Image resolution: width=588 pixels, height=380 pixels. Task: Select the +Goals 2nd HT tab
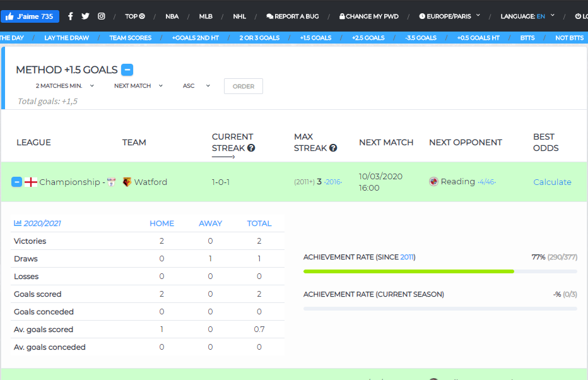pos(196,38)
